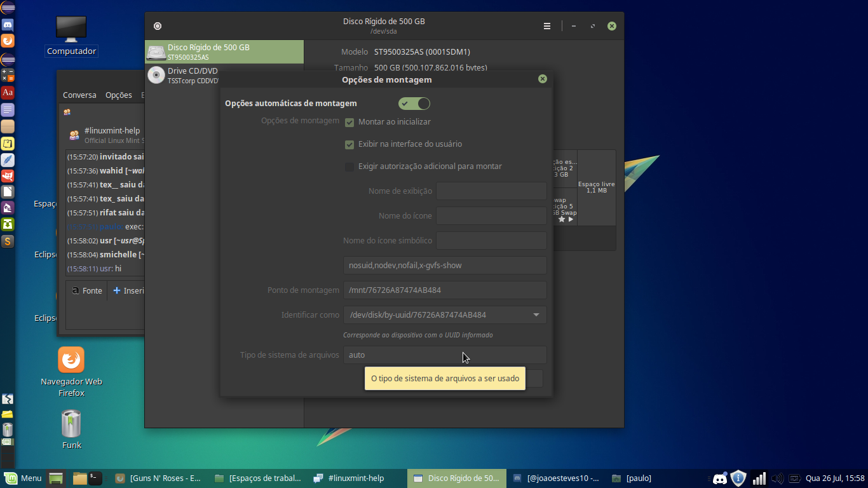The image size is (868, 488).
Task: Click the show desktop panel icon
Action: 57,478
